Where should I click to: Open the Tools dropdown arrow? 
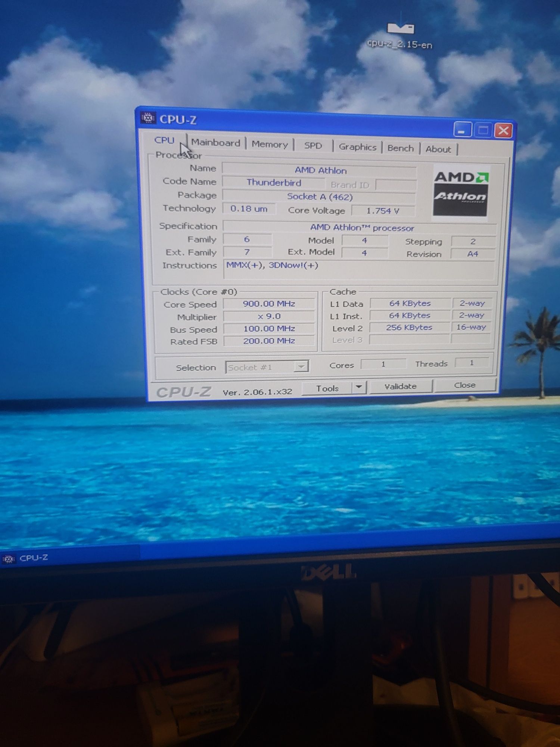[x=359, y=387]
